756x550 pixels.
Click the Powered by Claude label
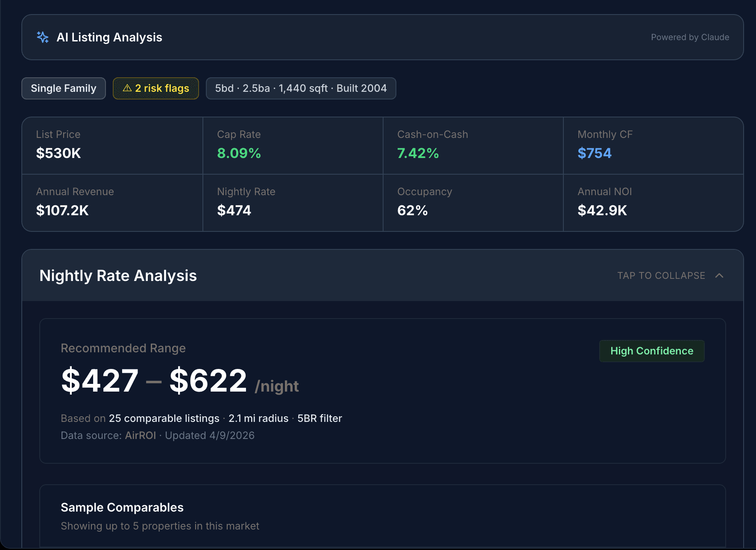click(690, 37)
